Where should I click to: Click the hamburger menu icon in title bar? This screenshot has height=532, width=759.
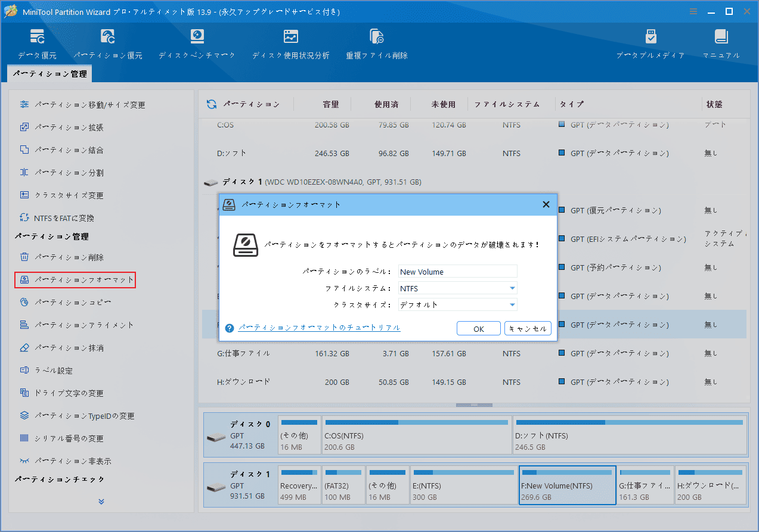tap(693, 11)
